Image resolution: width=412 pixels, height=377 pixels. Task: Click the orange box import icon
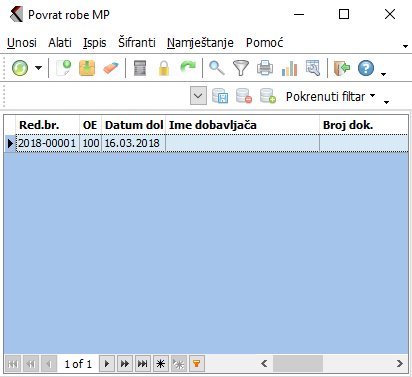click(87, 68)
